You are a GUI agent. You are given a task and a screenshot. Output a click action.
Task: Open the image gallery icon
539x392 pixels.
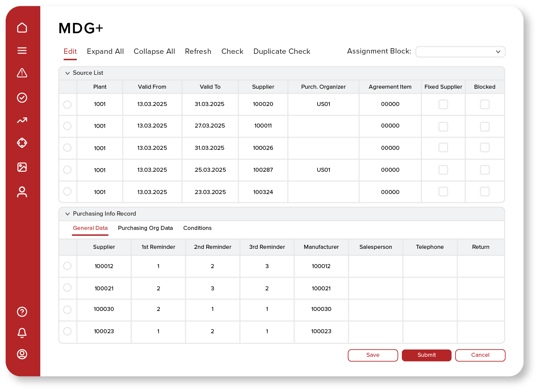coord(22,168)
